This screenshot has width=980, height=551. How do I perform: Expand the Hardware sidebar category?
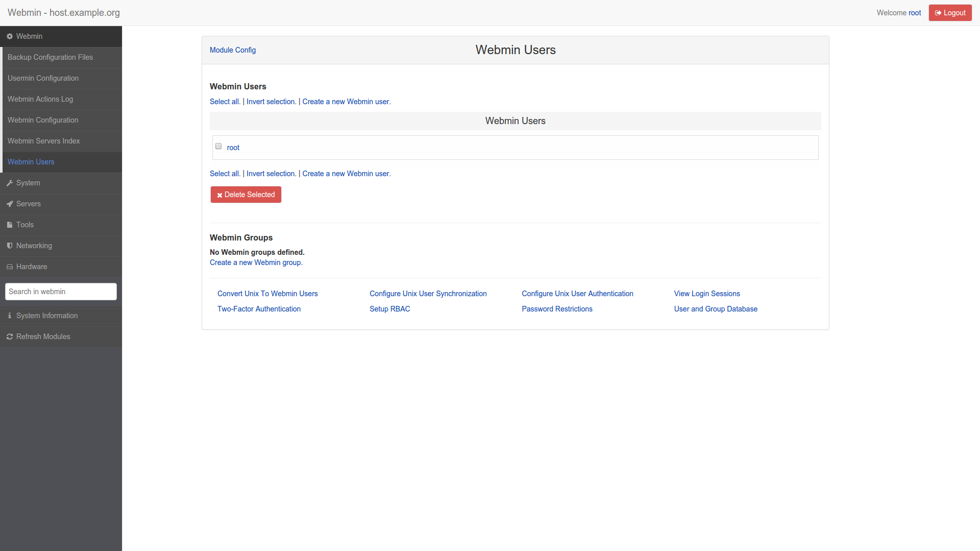click(x=61, y=267)
